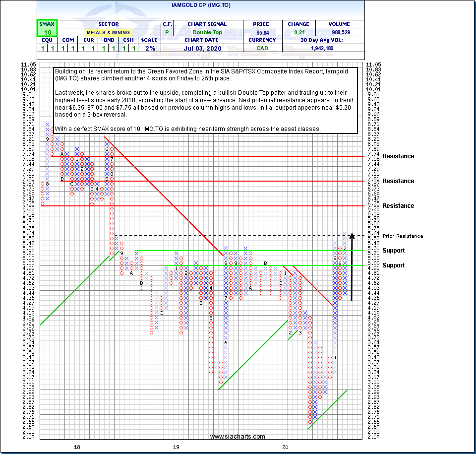Click the 2% scale value
The image size is (476, 454).
(x=150, y=48)
